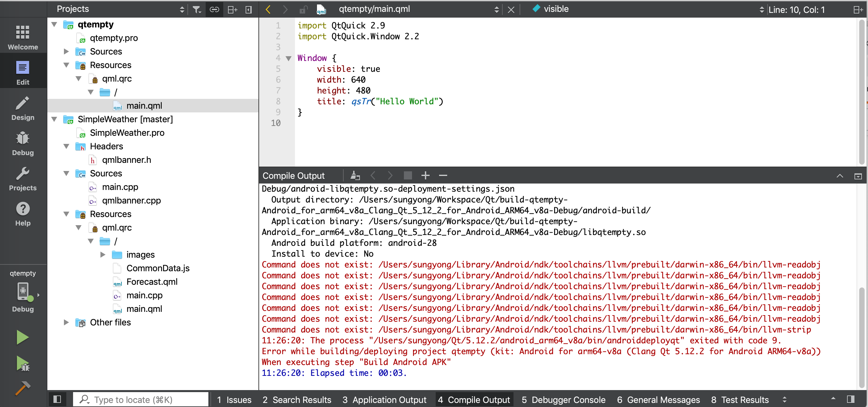Open the Projects view dropdown
Image resolution: width=868 pixels, height=407 pixels.
[x=182, y=9]
